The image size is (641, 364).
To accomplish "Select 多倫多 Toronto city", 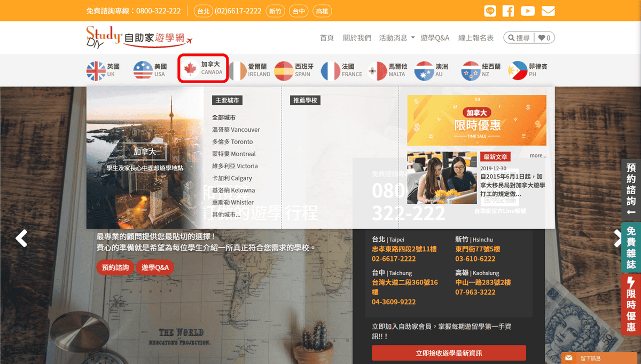I will tap(232, 142).
